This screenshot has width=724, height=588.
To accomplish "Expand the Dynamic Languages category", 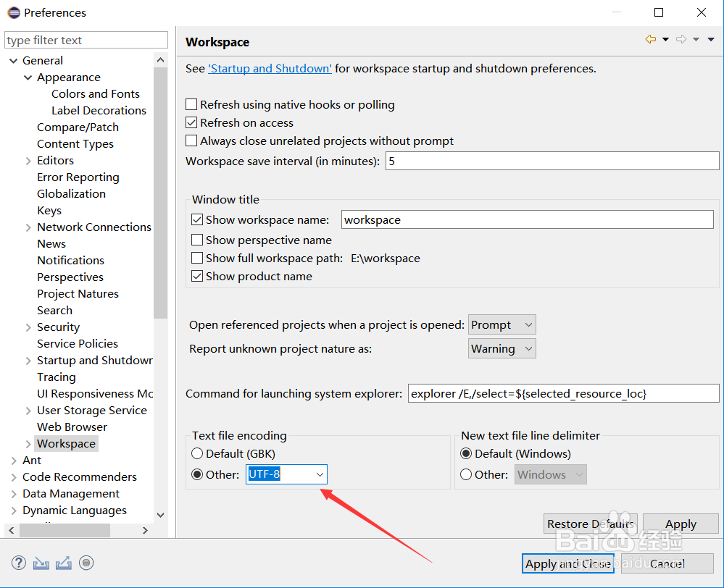I will coord(13,510).
